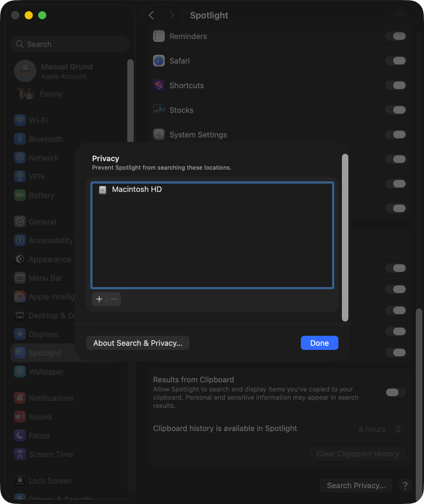
Task: Click the System Settings gear icon in list
Action: click(x=159, y=134)
